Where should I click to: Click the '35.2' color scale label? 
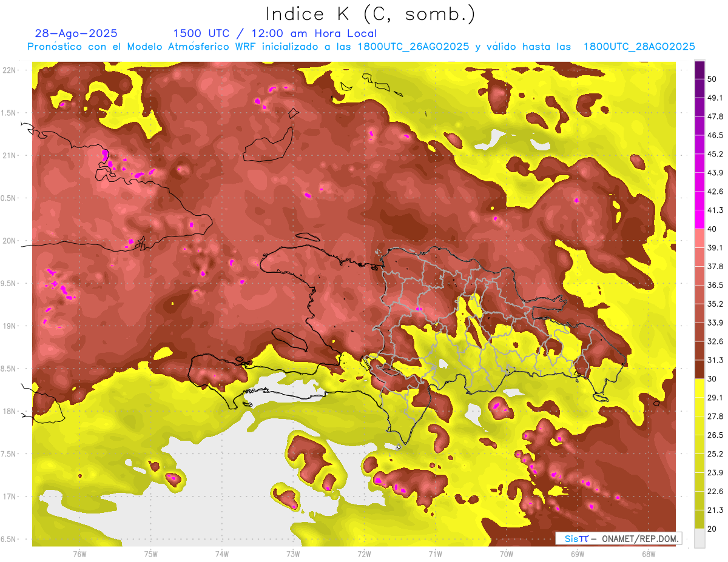point(716,304)
